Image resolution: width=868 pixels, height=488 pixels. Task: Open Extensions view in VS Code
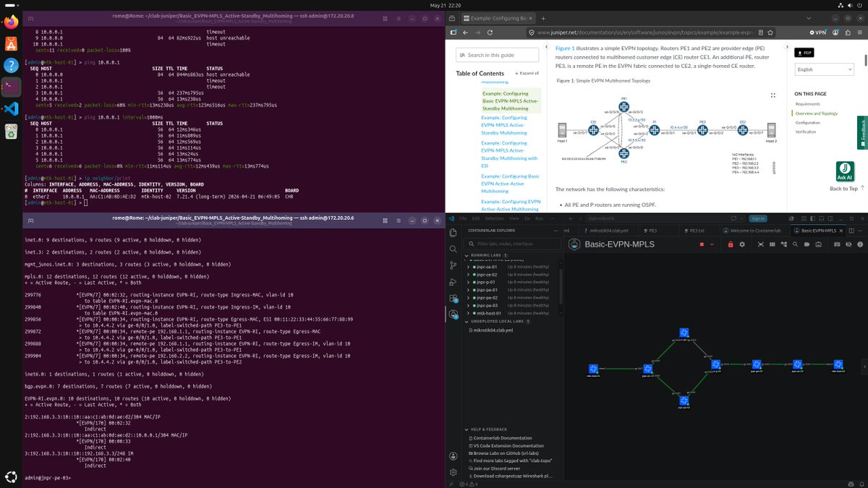(453, 298)
